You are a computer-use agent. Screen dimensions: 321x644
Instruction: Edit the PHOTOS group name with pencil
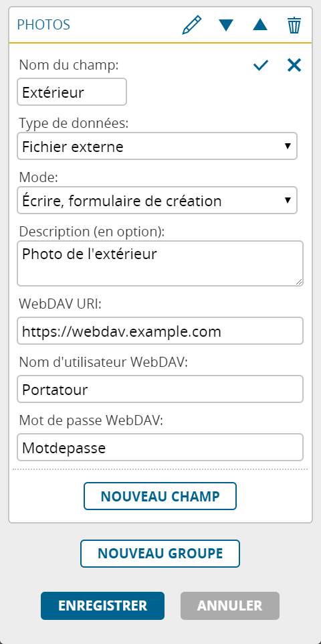point(192,25)
